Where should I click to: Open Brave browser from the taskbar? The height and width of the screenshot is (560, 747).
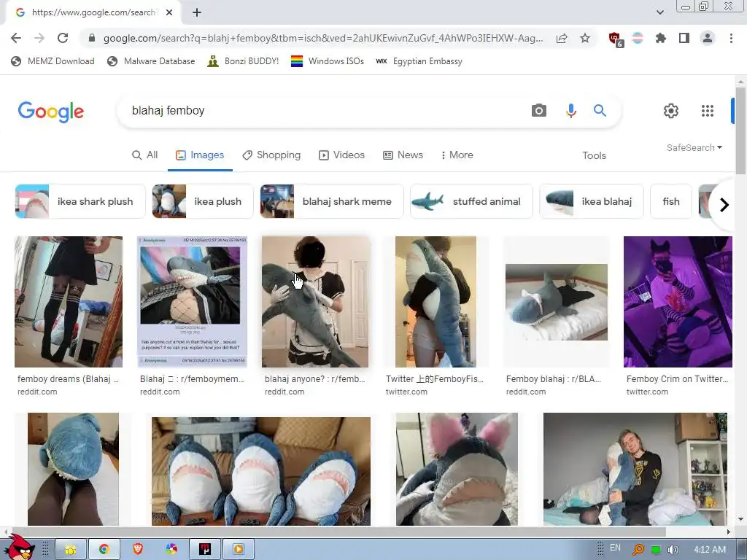pyautogui.click(x=138, y=550)
